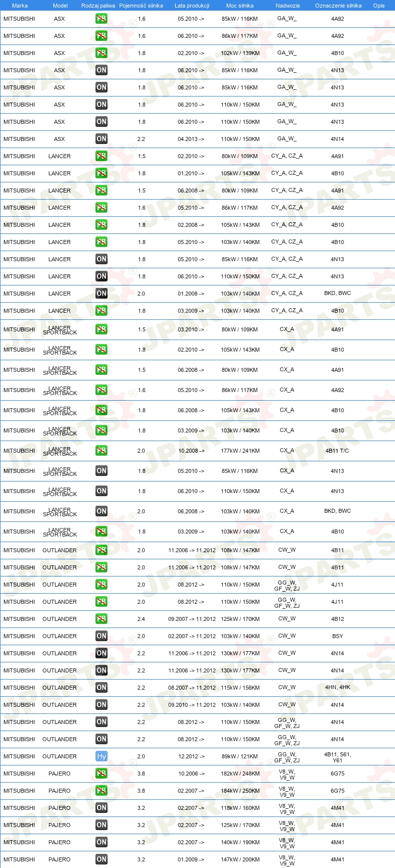Viewport: 395px width, 868px height.
Task: Click the ON diesel icon for Outlander BSY engine
Action: click(102, 636)
